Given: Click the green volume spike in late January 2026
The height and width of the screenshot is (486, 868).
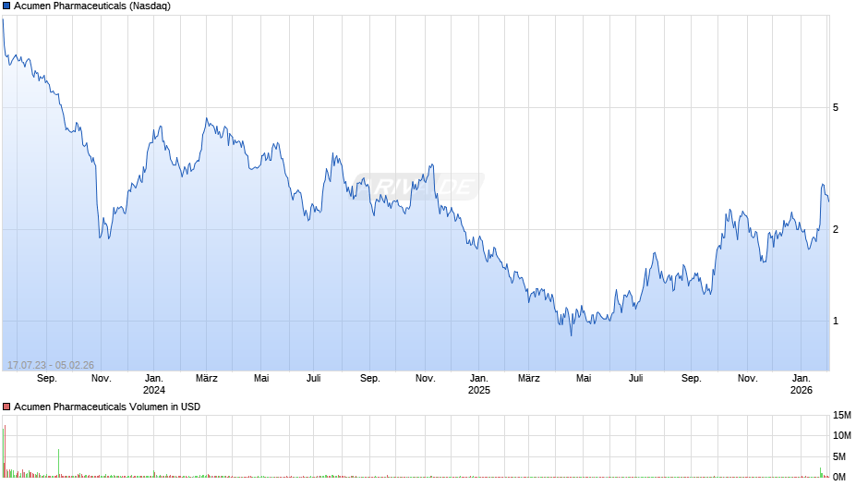Looking at the screenshot, I should point(820,472).
